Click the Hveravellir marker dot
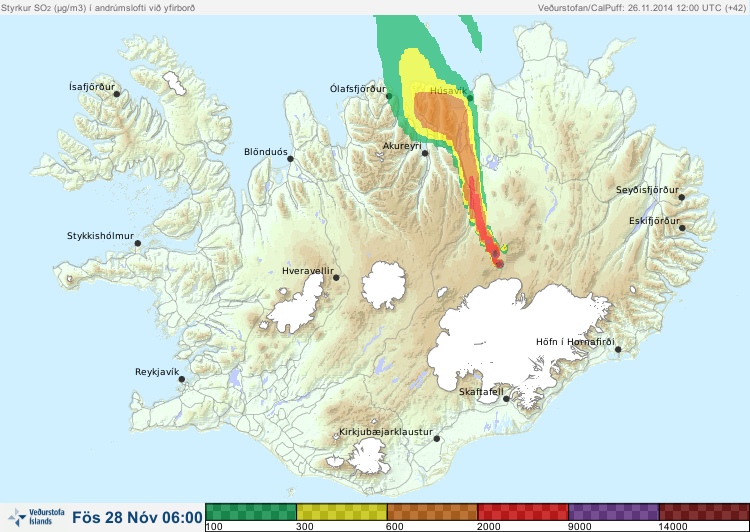 [x=336, y=277]
